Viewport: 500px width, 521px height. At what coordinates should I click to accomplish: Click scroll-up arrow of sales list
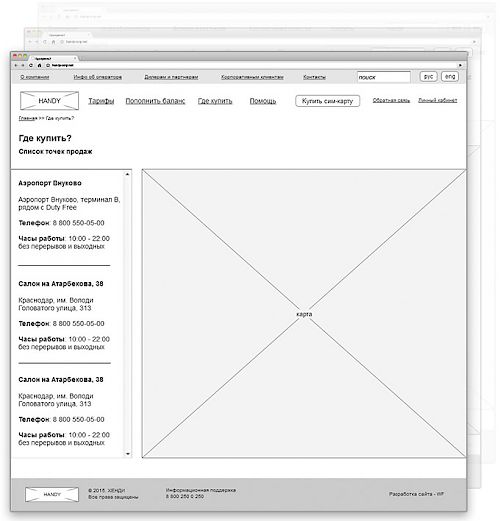(127, 174)
